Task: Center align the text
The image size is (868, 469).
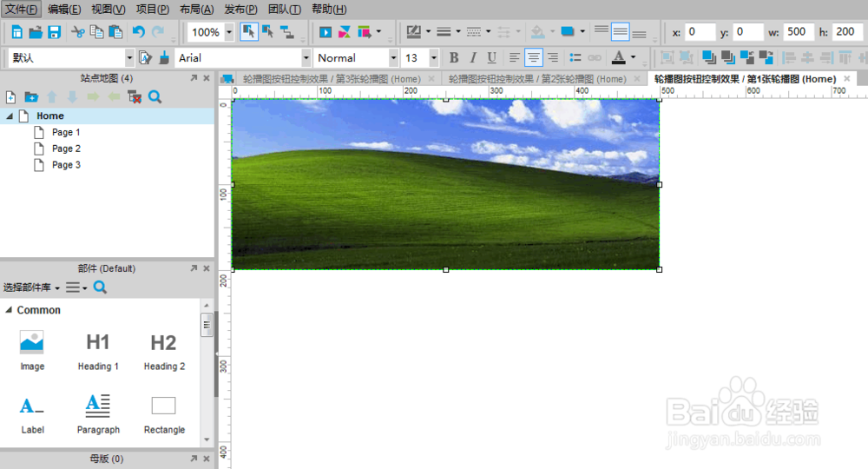Action: point(533,57)
